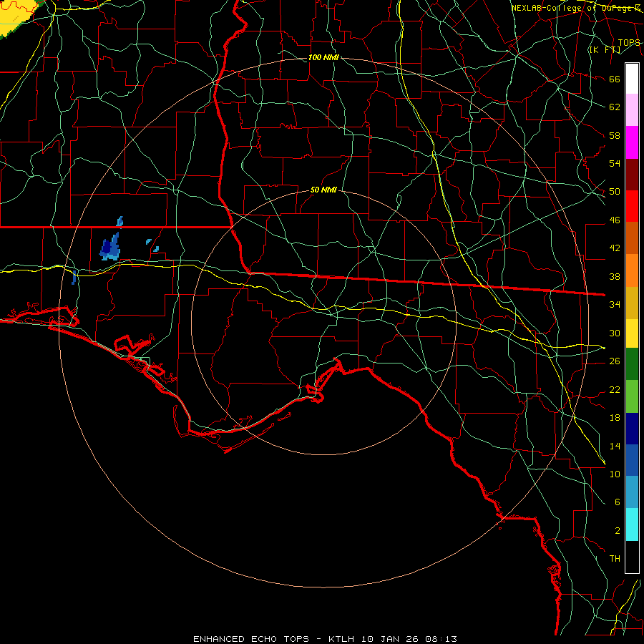Click the navy blue 18 K FT swatch
The width and height of the screenshot is (644, 644).
[x=632, y=429]
